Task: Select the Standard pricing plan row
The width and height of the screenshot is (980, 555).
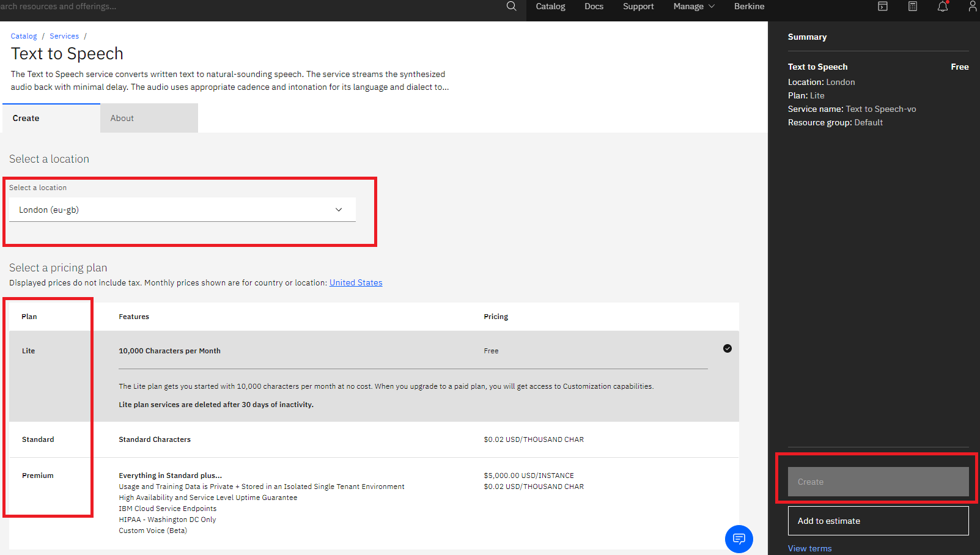Action: tap(374, 439)
